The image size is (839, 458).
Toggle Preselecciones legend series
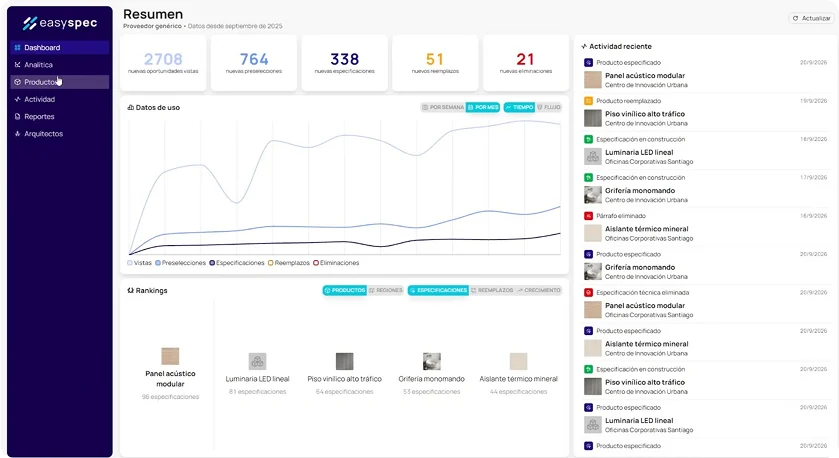[x=180, y=263]
